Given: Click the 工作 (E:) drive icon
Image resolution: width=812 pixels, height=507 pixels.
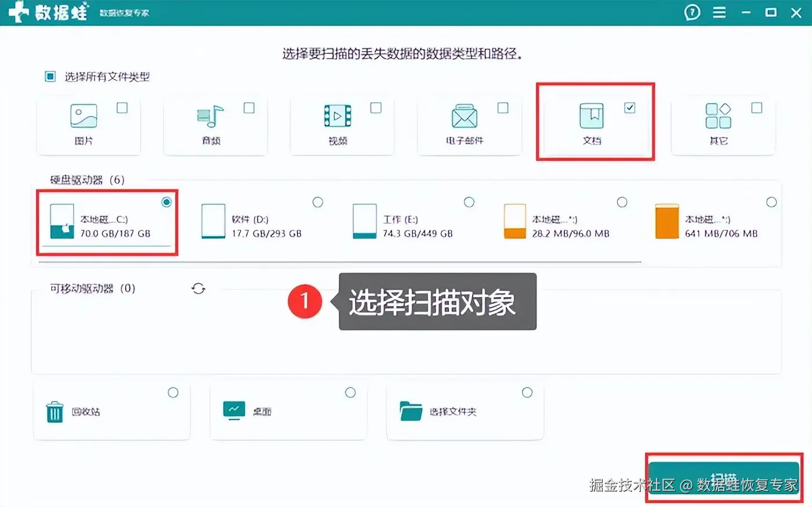Looking at the screenshot, I should pyautogui.click(x=364, y=222).
